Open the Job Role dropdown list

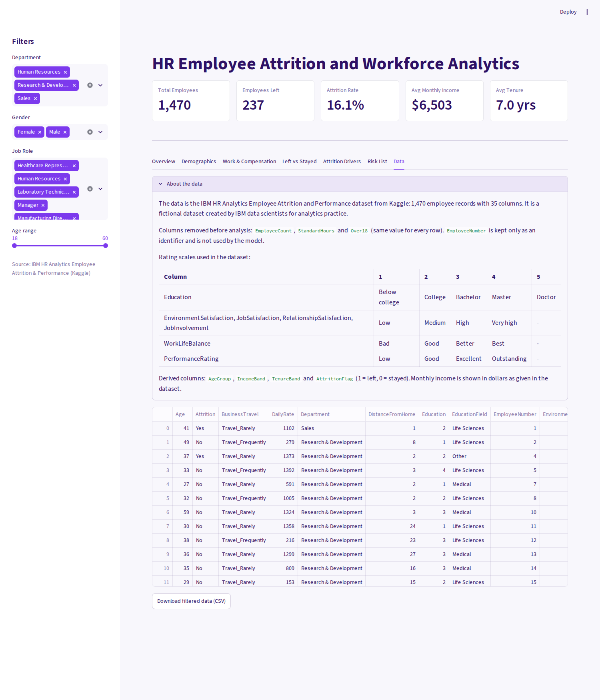point(100,189)
